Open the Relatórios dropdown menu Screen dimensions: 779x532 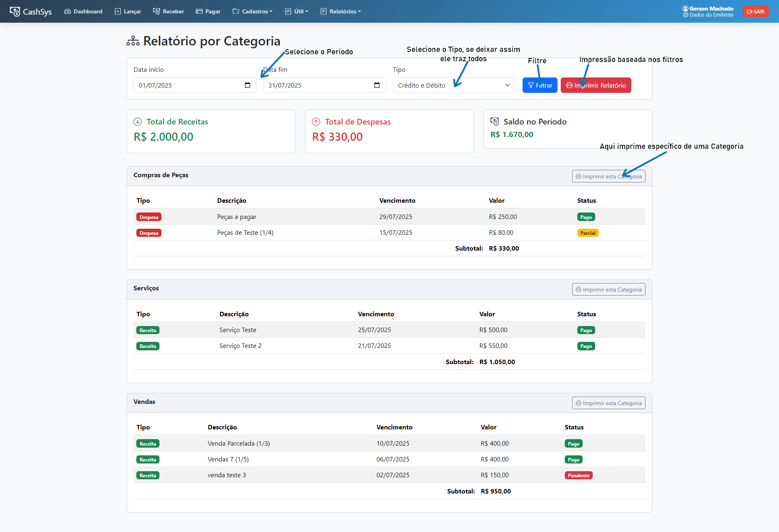pyautogui.click(x=340, y=11)
